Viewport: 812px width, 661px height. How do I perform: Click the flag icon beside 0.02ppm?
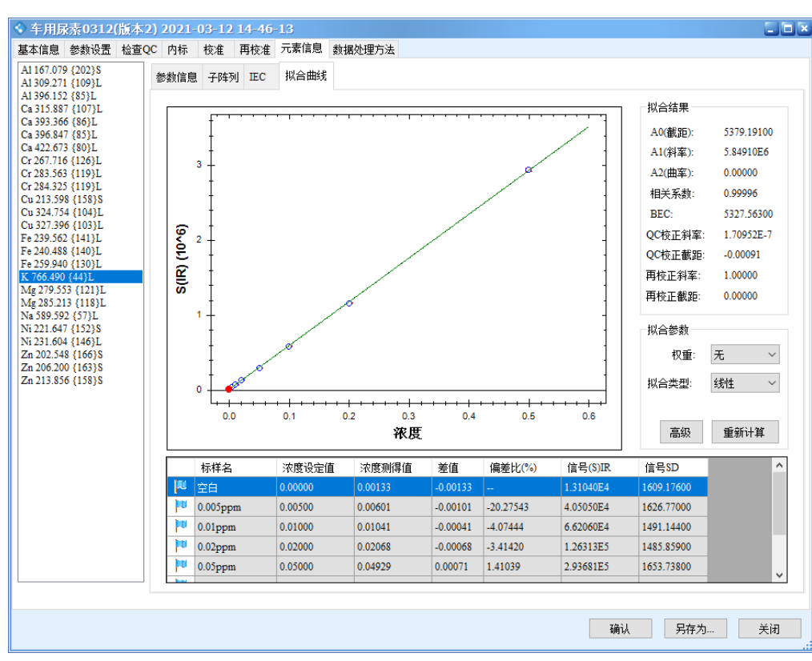coord(180,547)
